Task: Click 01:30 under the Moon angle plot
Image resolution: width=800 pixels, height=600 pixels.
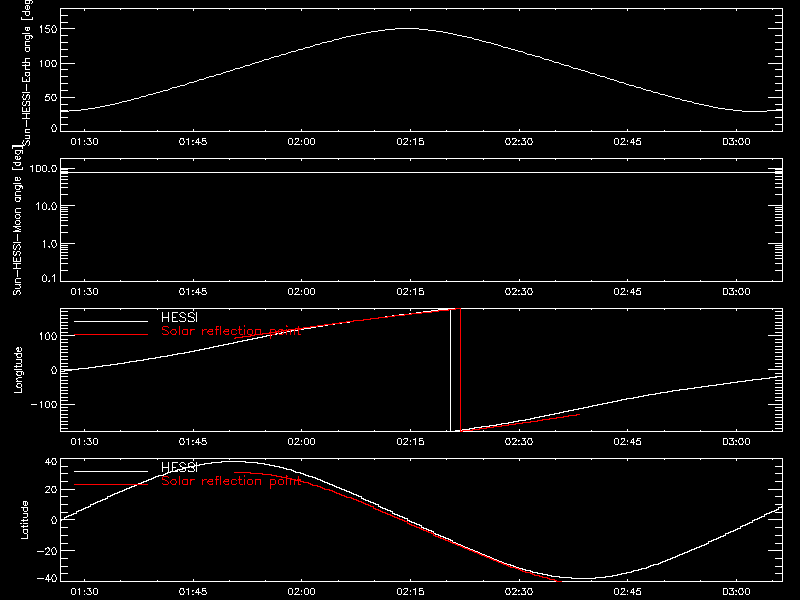Action: coord(84,291)
